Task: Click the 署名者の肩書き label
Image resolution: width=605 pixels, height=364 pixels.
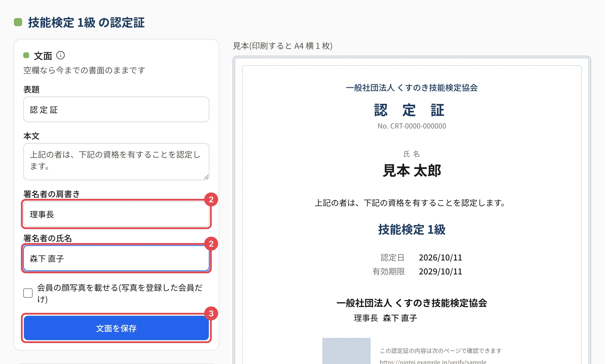Action: [x=51, y=194]
